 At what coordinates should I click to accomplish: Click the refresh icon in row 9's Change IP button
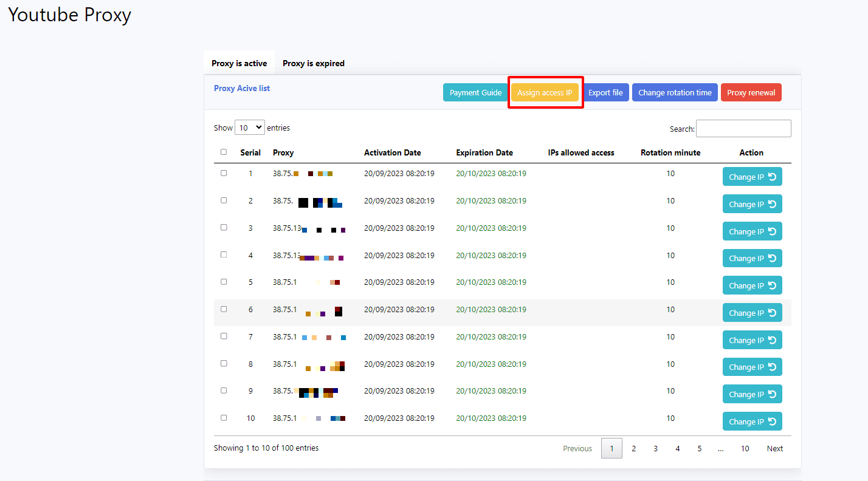[x=772, y=394]
